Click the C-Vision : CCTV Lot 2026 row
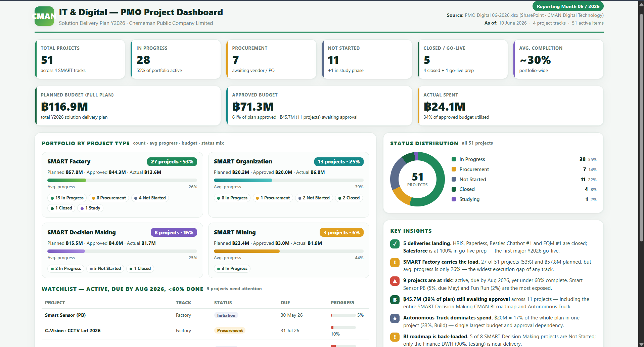Screen dimensions: 644x347 pos(205,331)
